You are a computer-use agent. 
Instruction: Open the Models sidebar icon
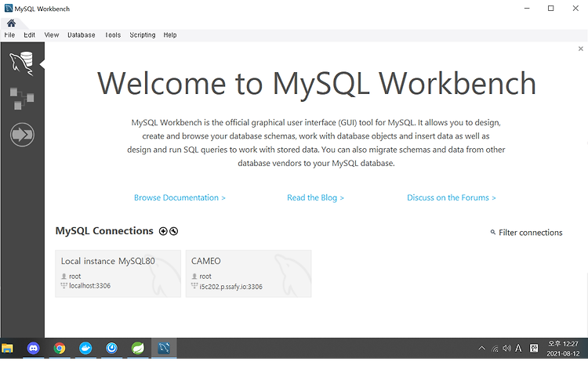pyautogui.click(x=22, y=99)
